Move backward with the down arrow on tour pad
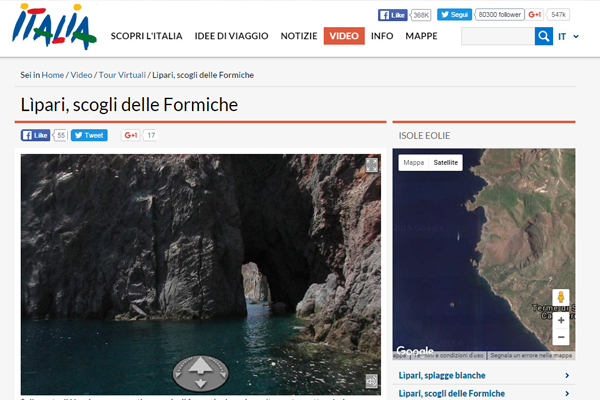Screen dimensions: 600x400 pyautogui.click(x=201, y=383)
